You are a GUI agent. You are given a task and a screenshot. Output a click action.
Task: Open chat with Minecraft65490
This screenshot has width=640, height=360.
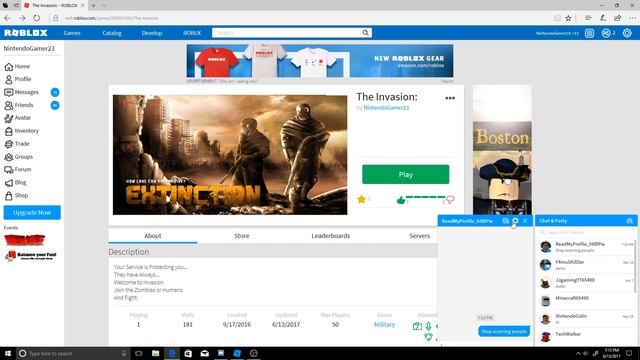586,300
